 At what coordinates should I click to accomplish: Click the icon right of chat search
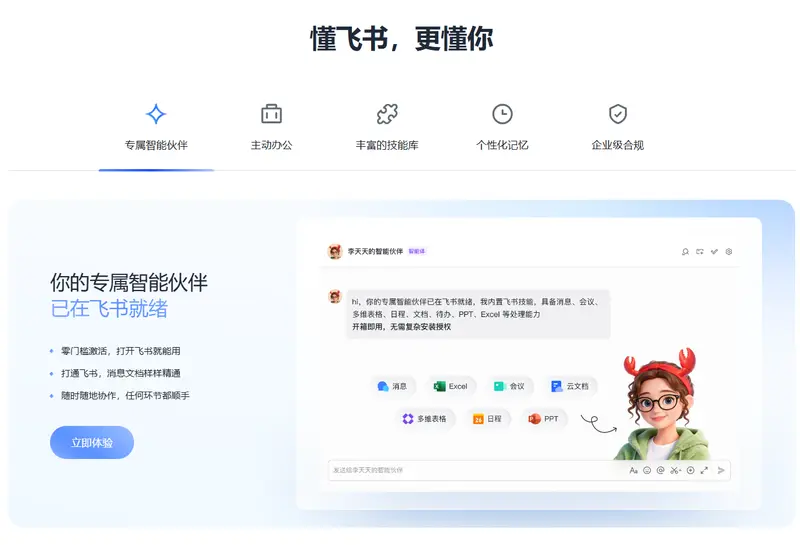pyautogui.click(x=699, y=252)
